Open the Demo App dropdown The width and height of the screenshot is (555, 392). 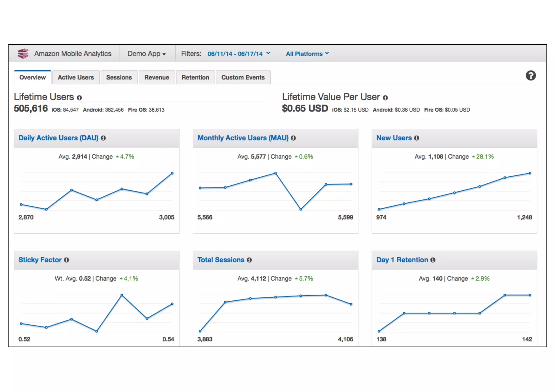pos(147,54)
